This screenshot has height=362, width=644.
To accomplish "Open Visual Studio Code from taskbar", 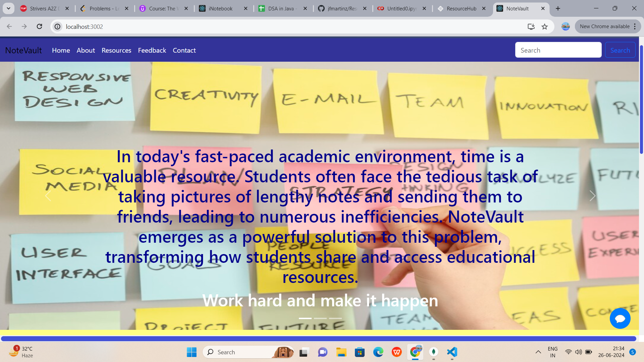I will tap(452, 352).
